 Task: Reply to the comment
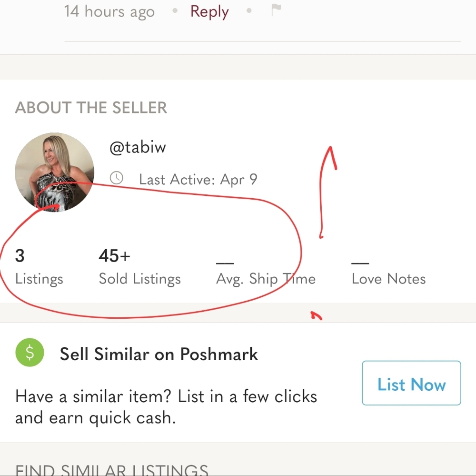209,11
